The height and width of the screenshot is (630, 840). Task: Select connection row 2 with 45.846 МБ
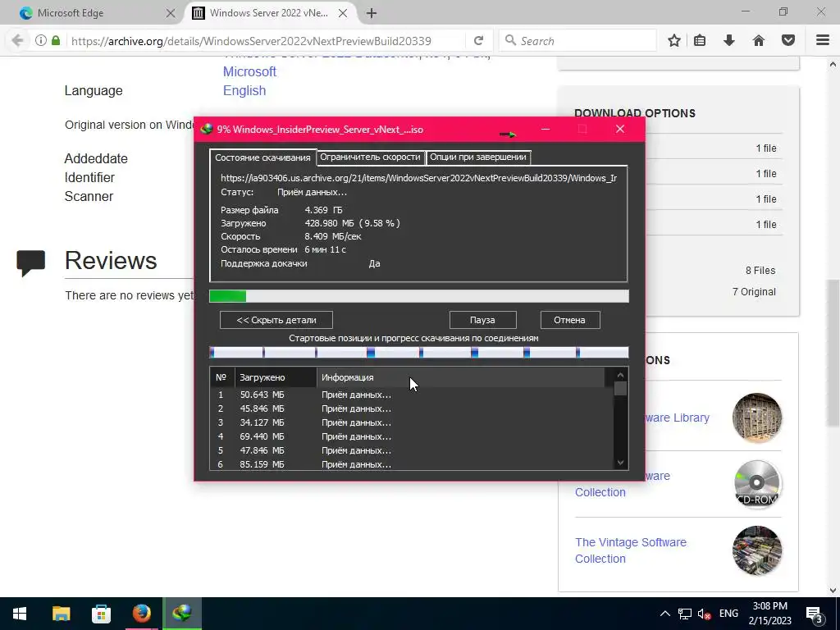(412, 409)
